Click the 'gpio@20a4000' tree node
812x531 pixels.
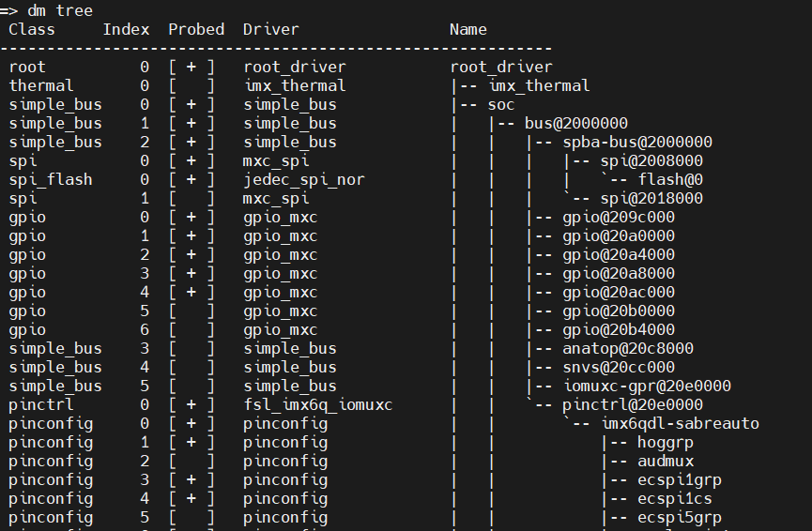[x=619, y=254]
